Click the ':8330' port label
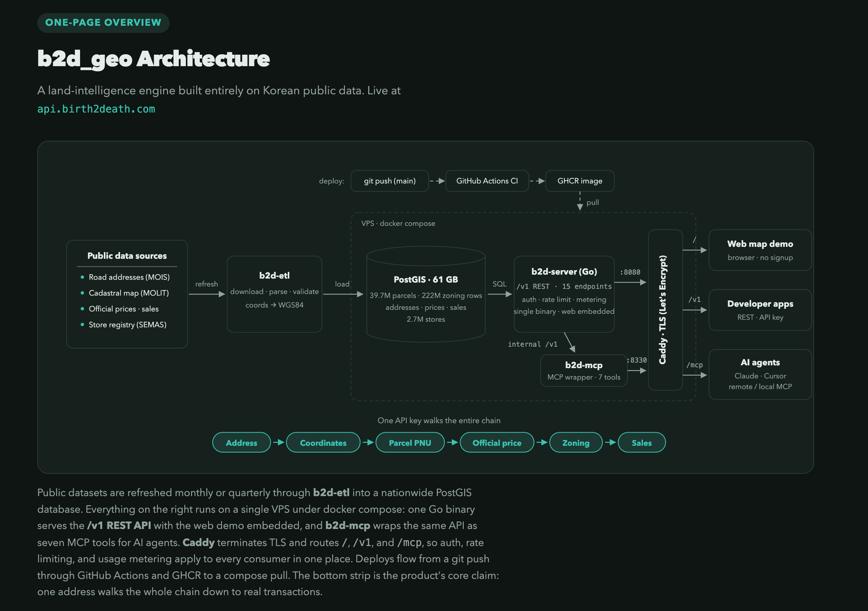The image size is (868, 611). pos(637,360)
